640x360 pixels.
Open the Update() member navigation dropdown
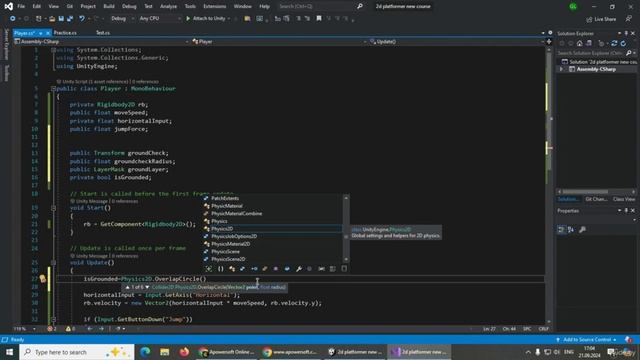tap(456, 42)
